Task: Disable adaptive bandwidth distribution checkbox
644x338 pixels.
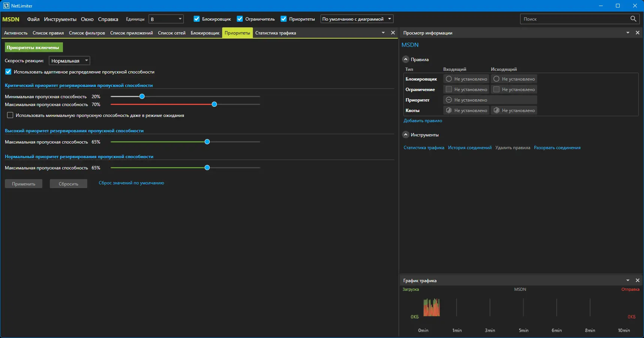Action: (8, 72)
